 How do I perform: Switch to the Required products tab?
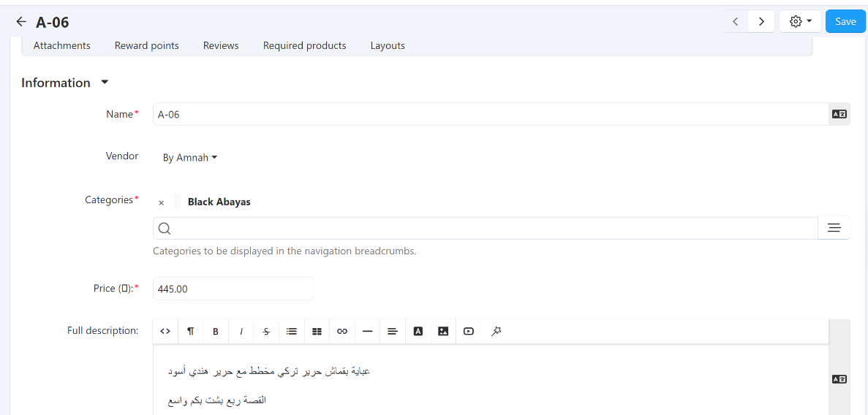click(x=304, y=45)
